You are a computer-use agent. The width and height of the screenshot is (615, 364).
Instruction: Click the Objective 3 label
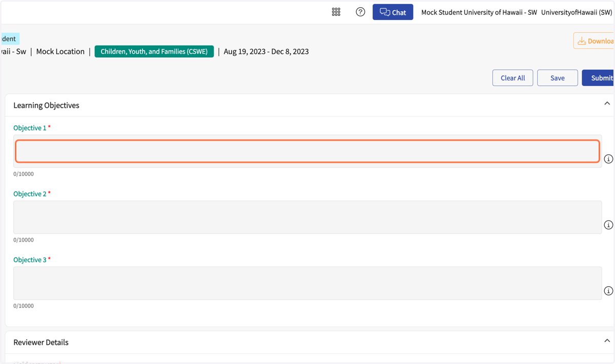pyautogui.click(x=30, y=260)
